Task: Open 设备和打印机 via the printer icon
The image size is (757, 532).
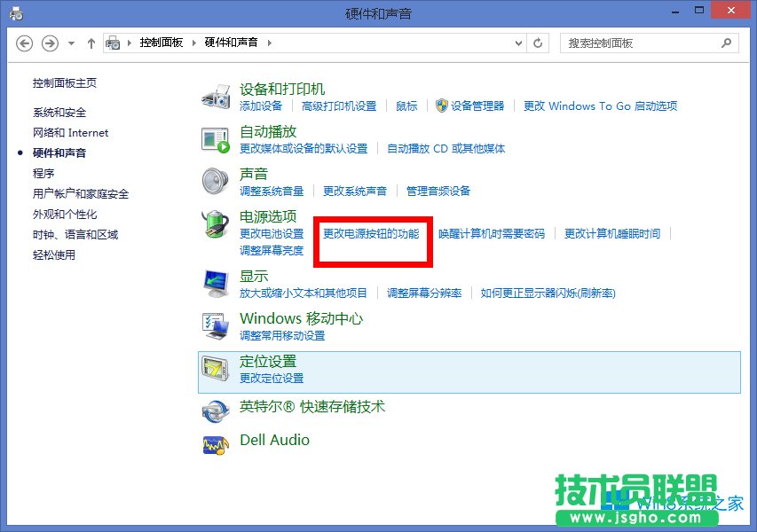Action: pyautogui.click(x=215, y=94)
